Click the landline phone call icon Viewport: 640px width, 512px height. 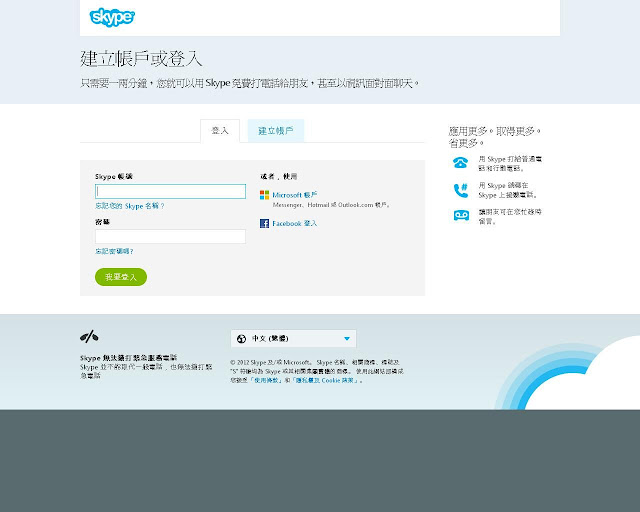point(460,163)
